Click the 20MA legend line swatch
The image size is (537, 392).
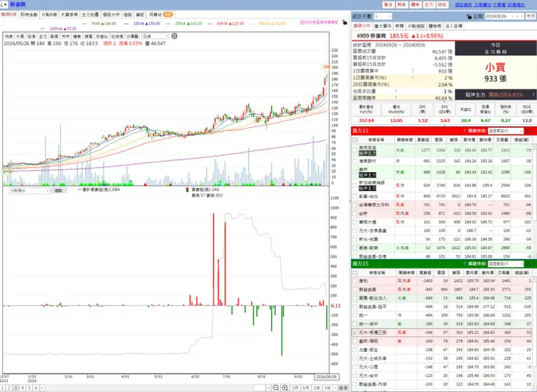168,24
